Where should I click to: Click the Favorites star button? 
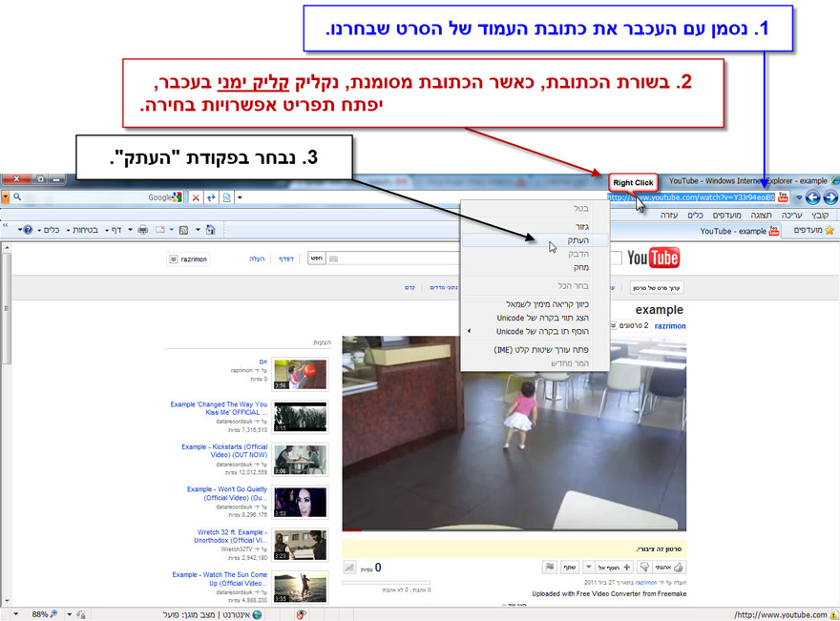pos(814,230)
